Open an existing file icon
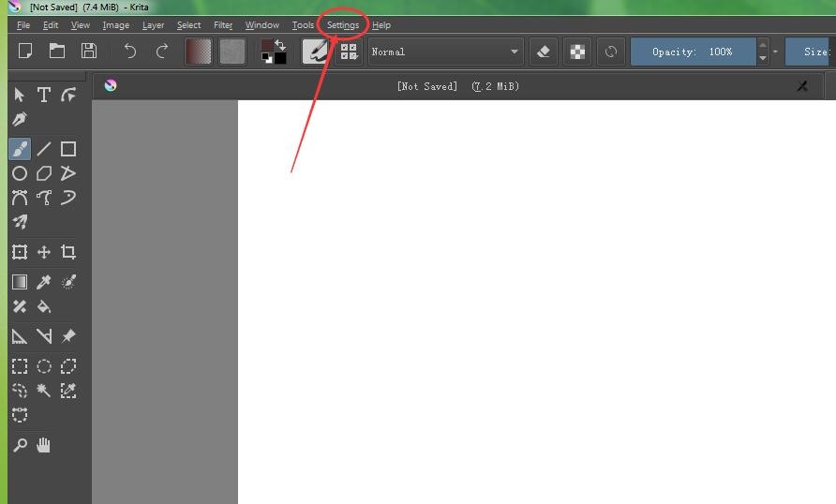This screenshot has height=504, width=836. [57, 52]
